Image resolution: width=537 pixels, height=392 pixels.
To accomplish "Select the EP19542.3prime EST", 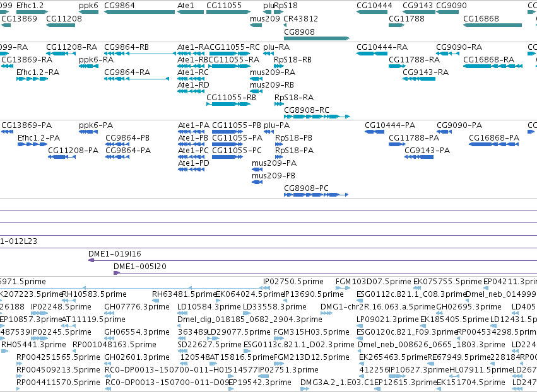I will (231, 389).
